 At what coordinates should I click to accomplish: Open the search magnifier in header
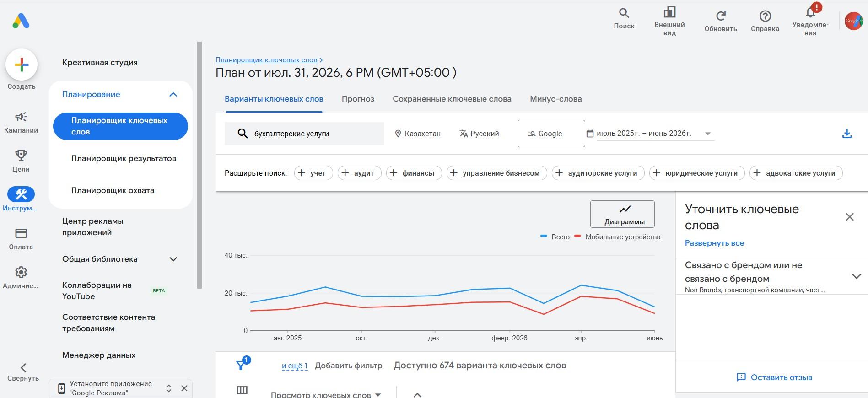624,19
